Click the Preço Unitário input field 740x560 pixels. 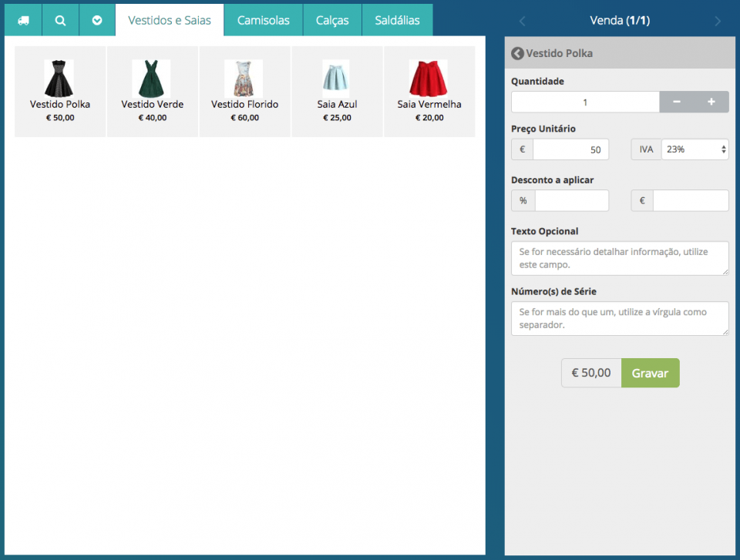[570, 149]
